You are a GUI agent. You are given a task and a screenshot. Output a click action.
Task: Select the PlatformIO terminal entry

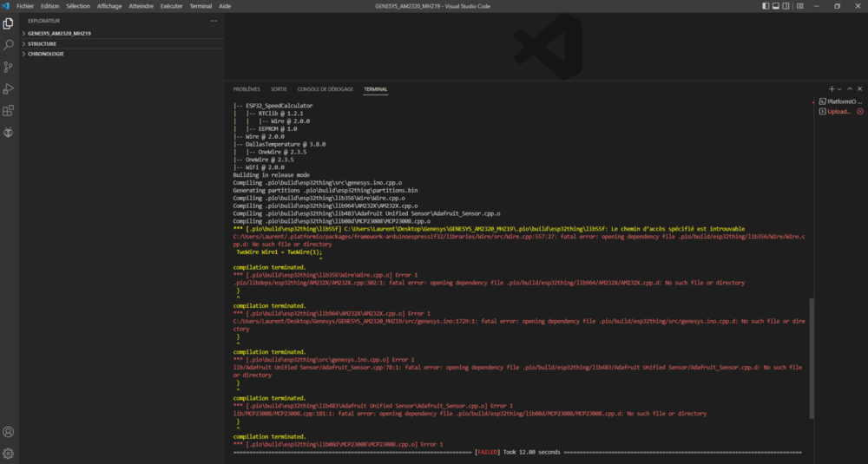[841, 101]
